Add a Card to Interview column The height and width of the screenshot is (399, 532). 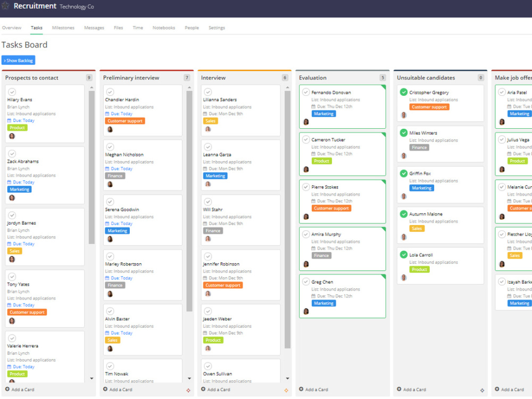[x=215, y=389]
